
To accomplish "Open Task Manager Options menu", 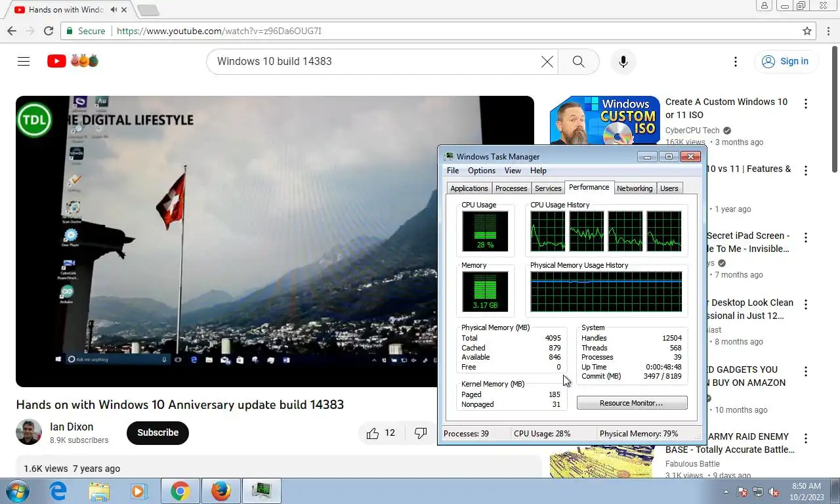I will click(x=482, y=171).
